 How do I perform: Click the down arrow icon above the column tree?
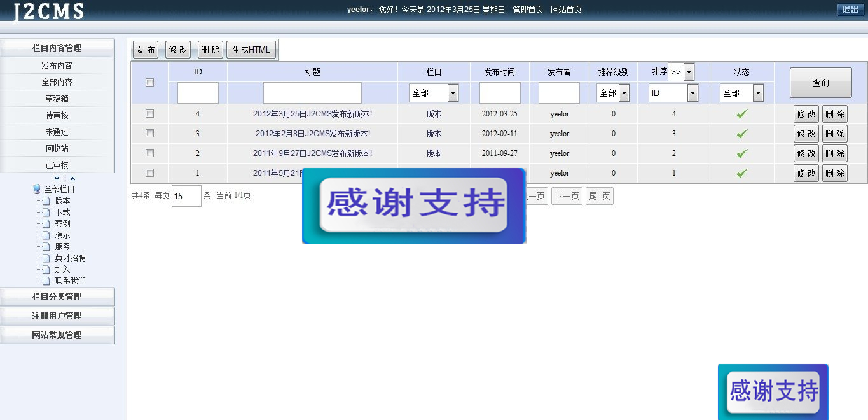(x=57, y=179)
